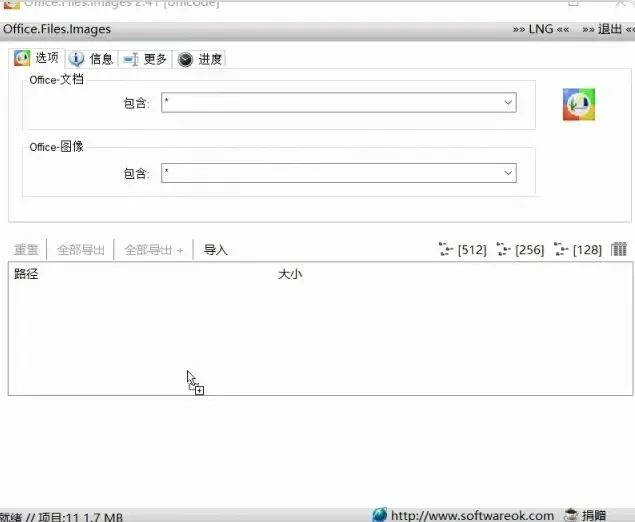Click the 选项 tab icon
635x522 pixels.
click(22, 58)
